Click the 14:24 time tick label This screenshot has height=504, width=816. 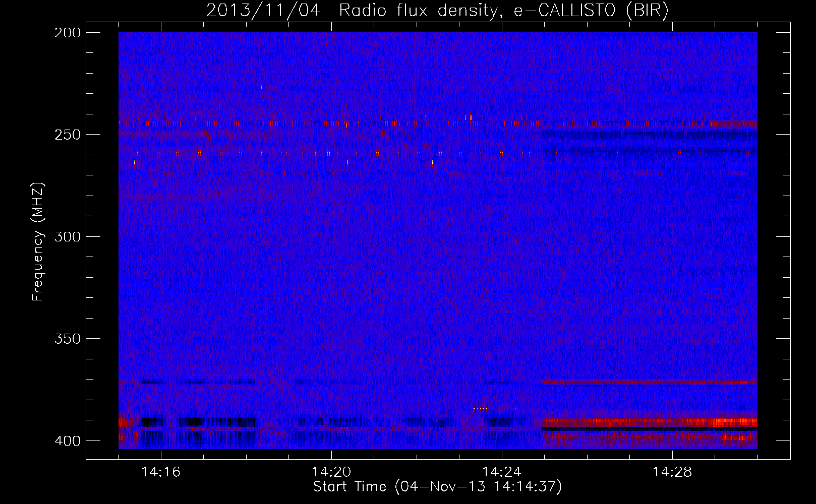(502, 472)
